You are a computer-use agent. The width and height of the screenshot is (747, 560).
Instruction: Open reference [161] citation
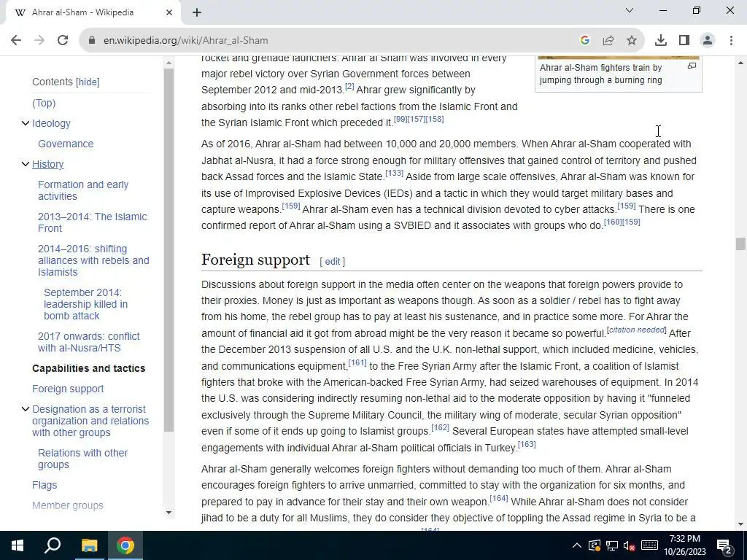(x=357, y=363)
